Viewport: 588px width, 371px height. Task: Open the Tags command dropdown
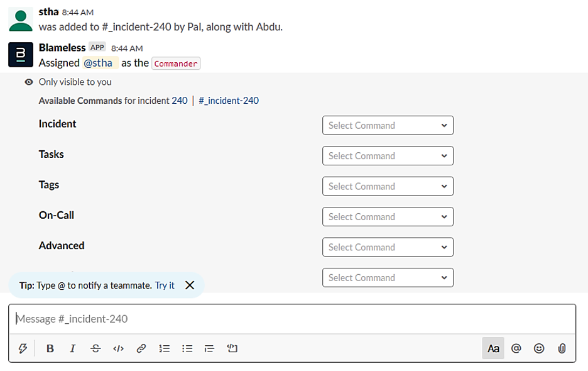(388, 186)
